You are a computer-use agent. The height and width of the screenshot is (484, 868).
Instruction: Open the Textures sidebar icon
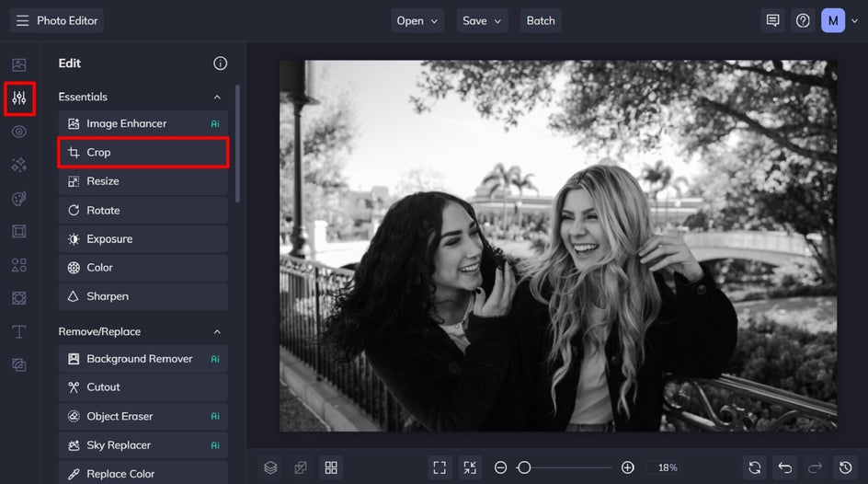point(18,365)
